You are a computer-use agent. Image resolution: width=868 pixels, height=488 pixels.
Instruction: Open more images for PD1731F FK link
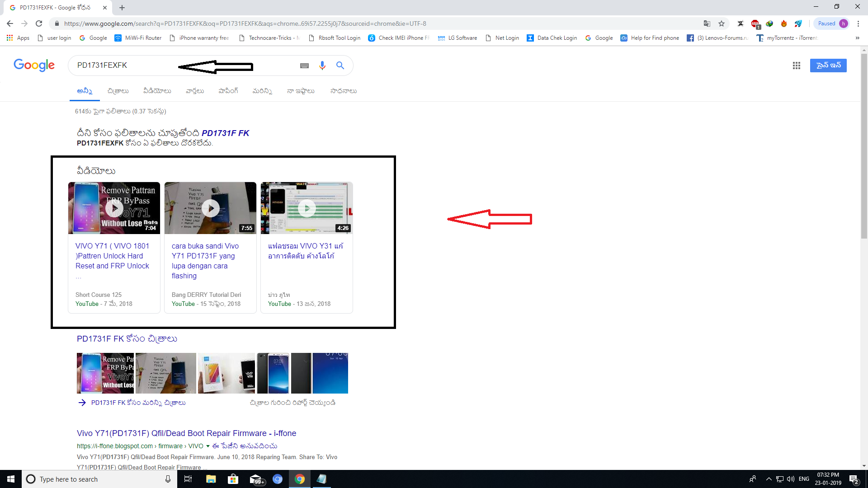point(138,403)
